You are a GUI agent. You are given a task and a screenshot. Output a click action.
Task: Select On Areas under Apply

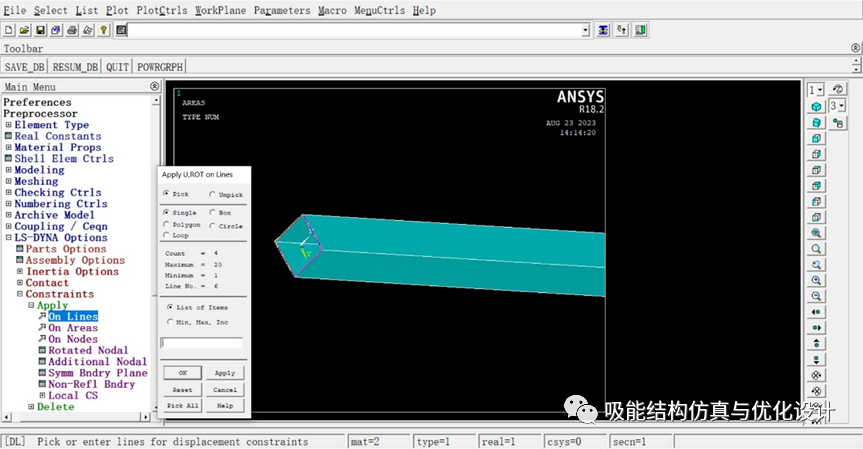[x=73, y=328]
